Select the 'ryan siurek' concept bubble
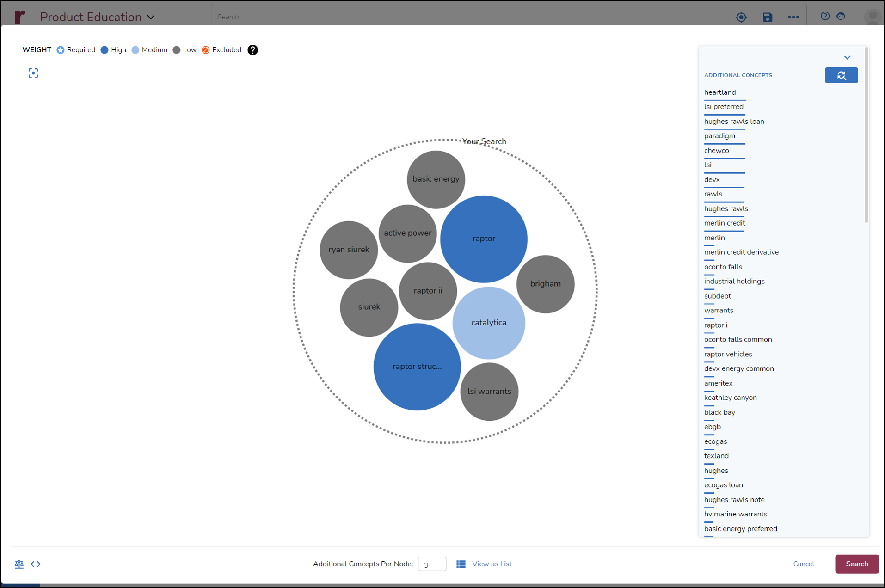 pos(349,250)
